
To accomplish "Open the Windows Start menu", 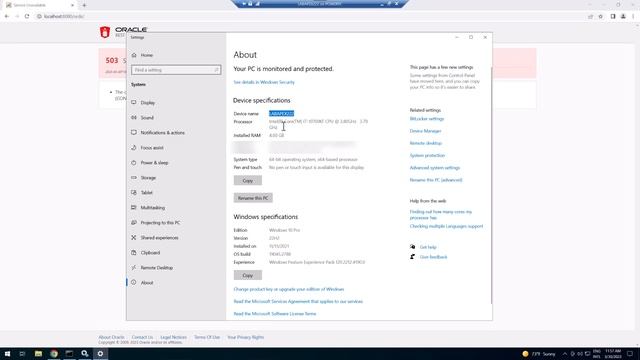I will (7, 353).
